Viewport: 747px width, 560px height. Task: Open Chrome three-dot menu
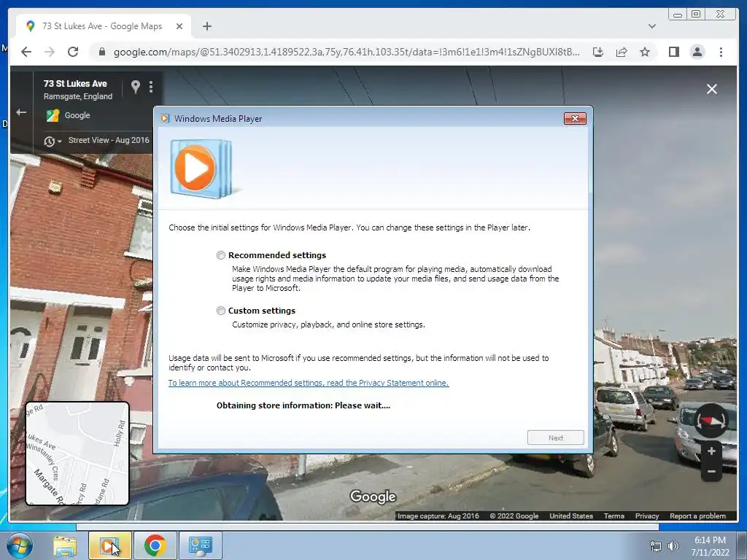click(x=721, y=52)
